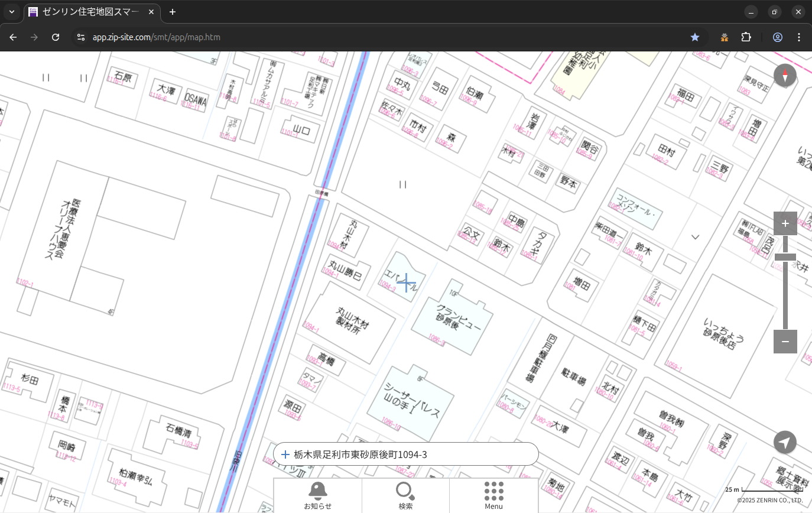Open a new browser tab
Screen dimensions: 812x513
click(172, 12)
